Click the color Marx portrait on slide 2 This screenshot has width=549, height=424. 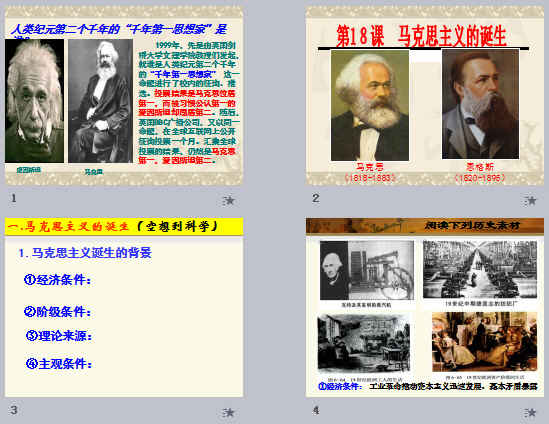[370, 105]
